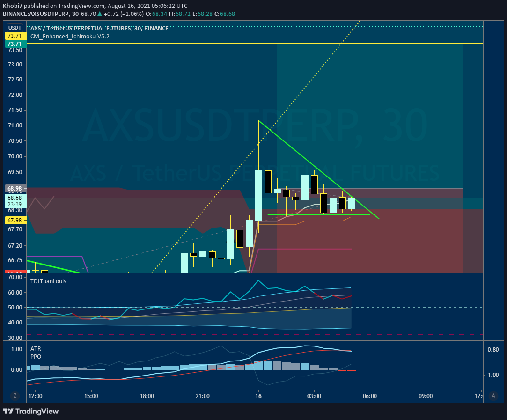Screen dimensions: 507x420
Task: Open the Khobi7 author name
Action: (x=13, y=6)
